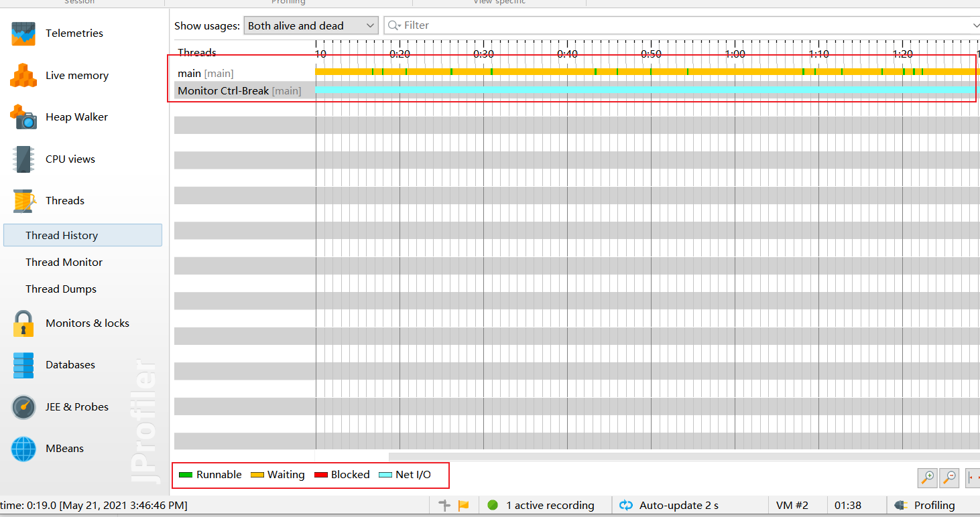The image size is (980, 517).
Task: Expand the filter options arrow
Action: click(x=975, y=25)
